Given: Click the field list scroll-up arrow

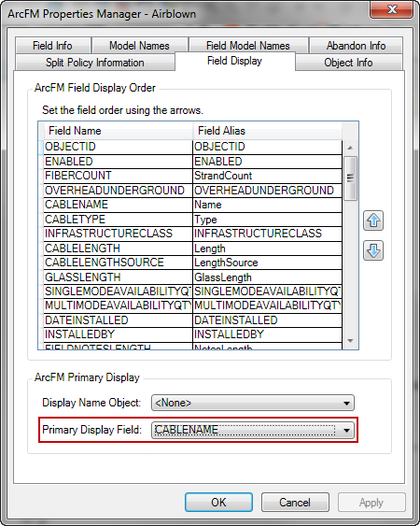Looking at the screenshot, I should (x=350, y=148).
